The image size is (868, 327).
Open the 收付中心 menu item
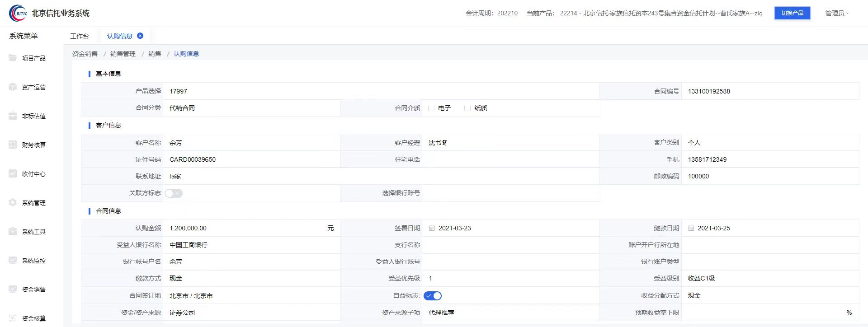pyautogui.click(x=34, y=173)
